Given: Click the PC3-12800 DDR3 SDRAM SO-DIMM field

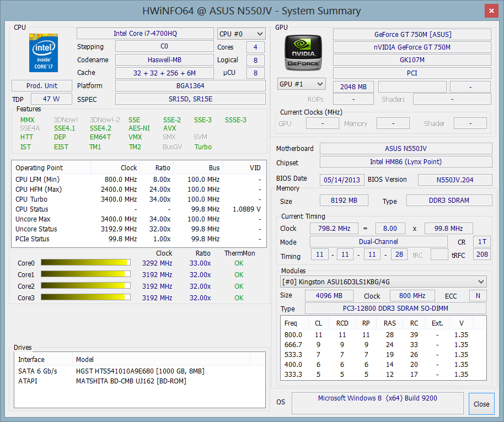Looking at the screenshot, I should point(395,309).
